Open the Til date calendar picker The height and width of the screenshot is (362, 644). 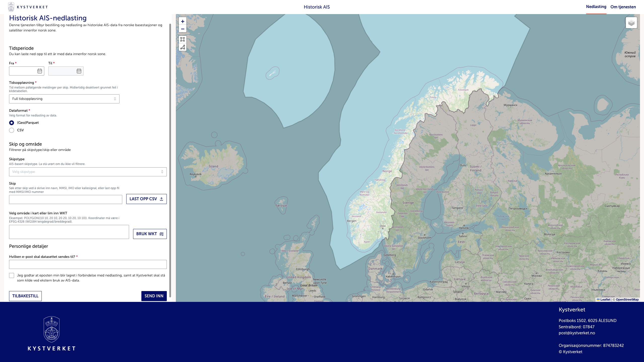pyautogui.click(x=79, y=71)
